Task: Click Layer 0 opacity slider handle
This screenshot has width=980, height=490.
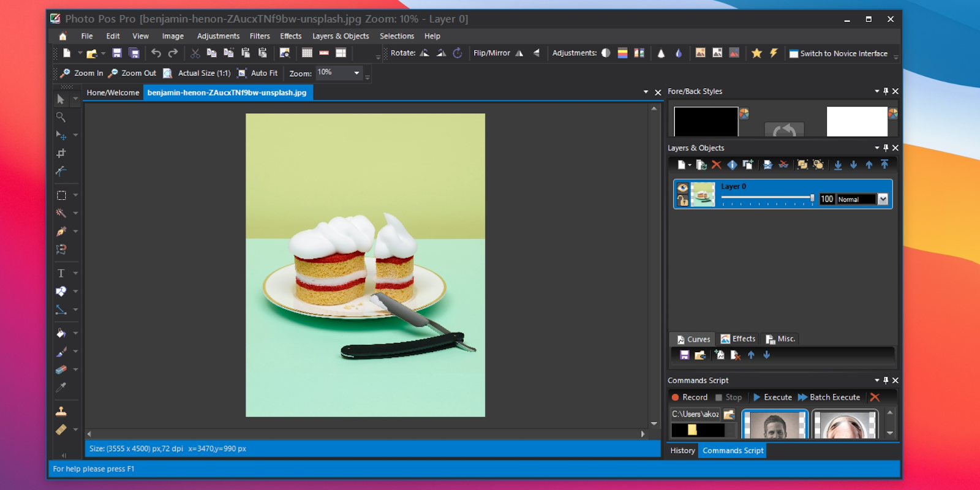Action: 812,198
